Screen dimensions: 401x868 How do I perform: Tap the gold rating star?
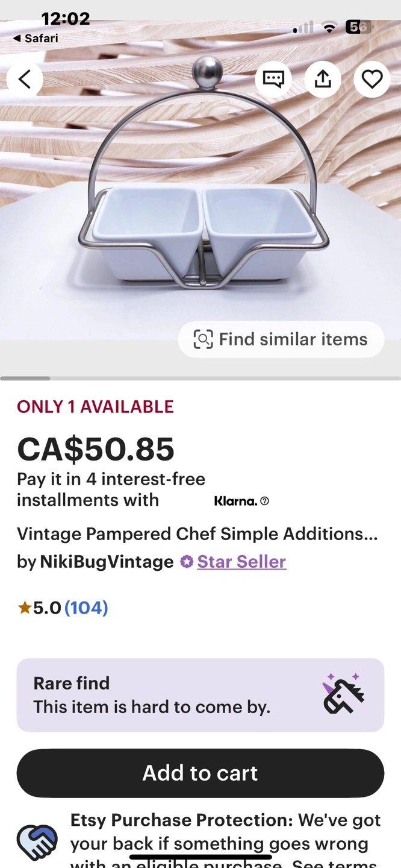click(24, 608)
